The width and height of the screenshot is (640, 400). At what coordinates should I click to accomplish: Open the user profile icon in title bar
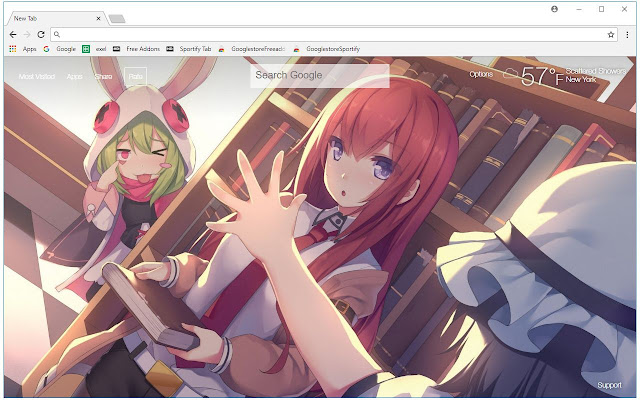pyautogui.click(x=554, y=9)
